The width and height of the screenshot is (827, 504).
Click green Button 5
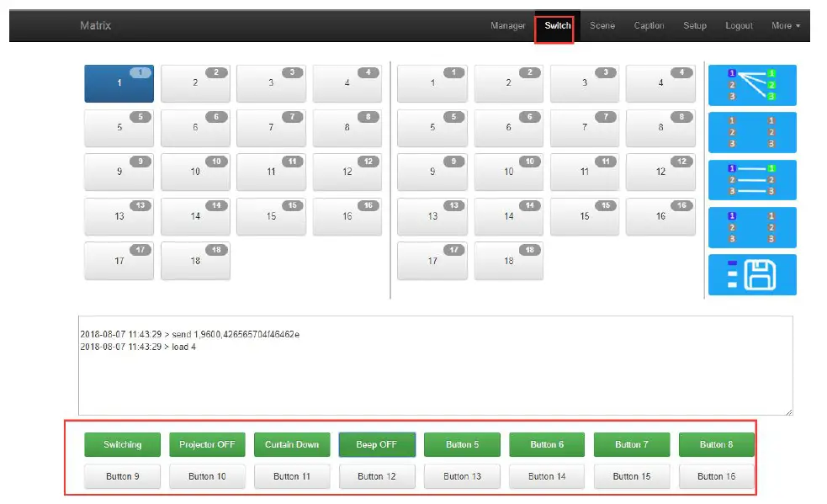[462, 444]
